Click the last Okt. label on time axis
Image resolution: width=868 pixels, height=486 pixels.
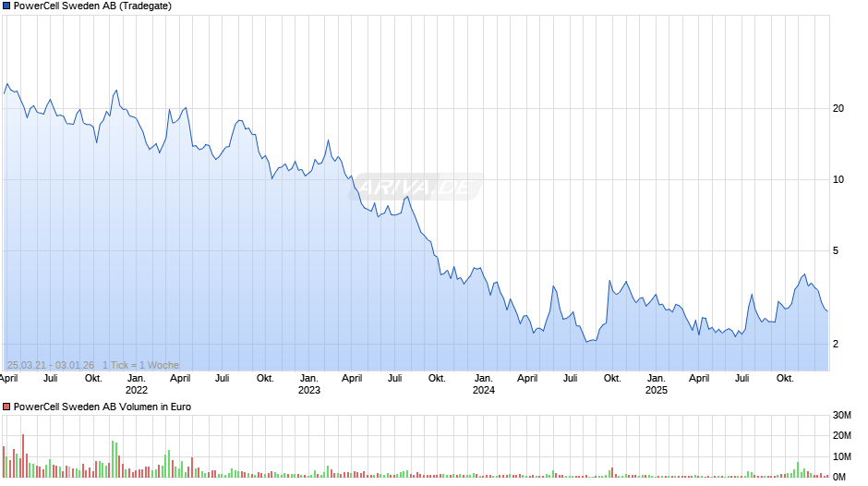click(x=785, y=379)
